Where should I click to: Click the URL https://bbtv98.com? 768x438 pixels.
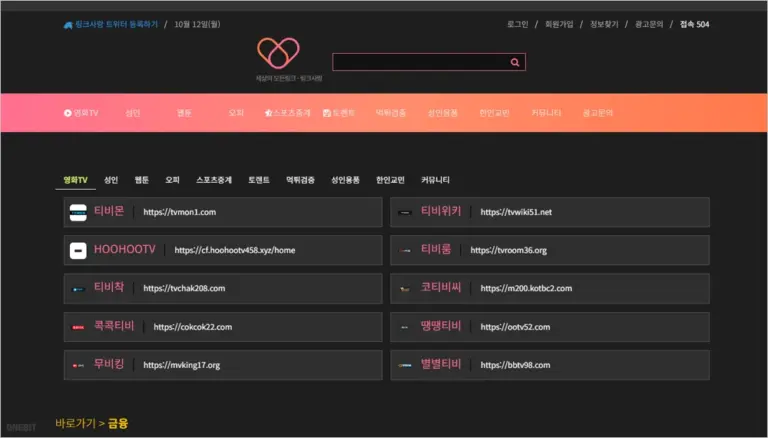coord(515,365)
